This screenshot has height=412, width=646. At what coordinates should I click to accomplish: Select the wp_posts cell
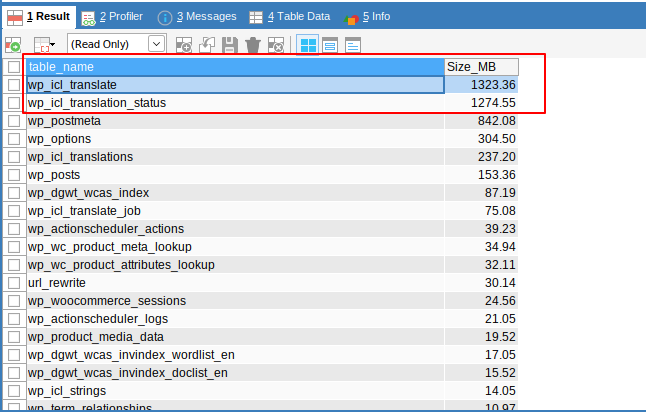click(x=235, y=175)
